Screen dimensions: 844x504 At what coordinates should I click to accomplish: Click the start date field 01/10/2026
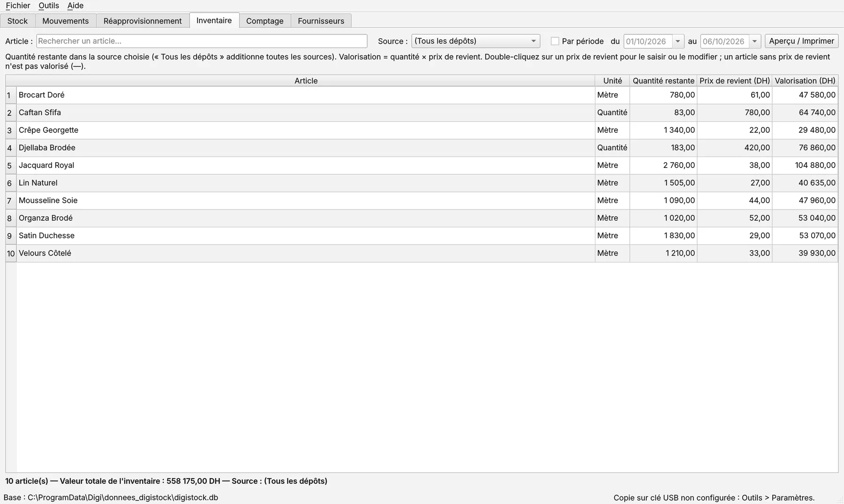click(648, 41)
